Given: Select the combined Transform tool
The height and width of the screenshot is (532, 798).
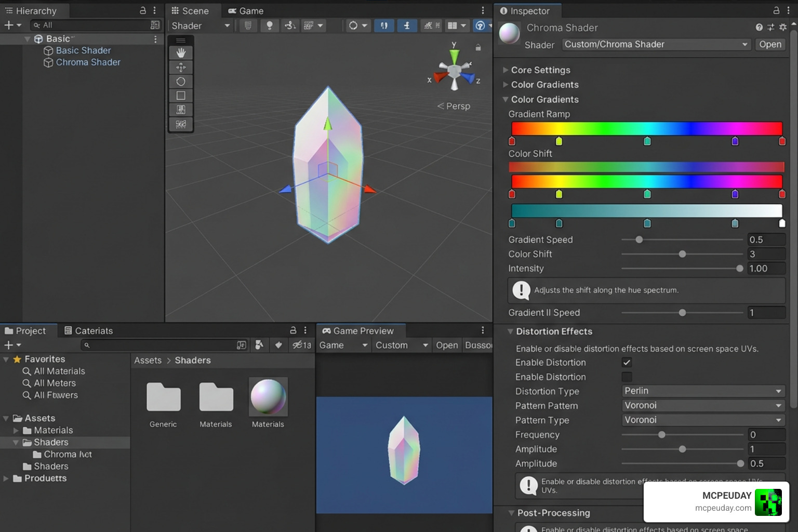Looking at the screenshot, I should (x=181, y=124).
